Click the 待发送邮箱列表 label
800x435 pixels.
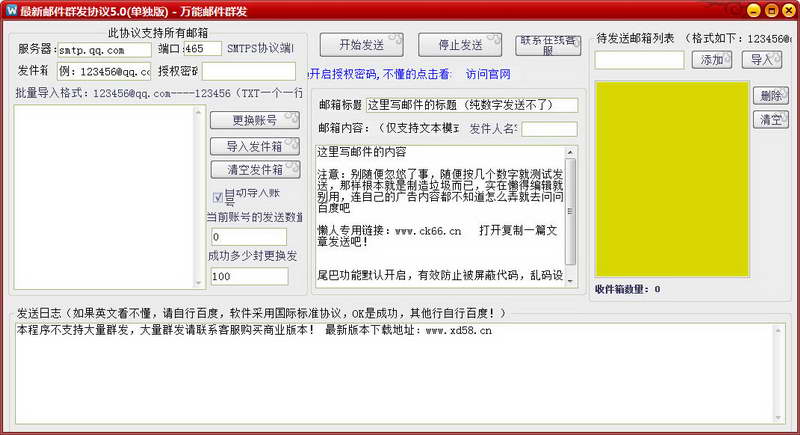635,38
